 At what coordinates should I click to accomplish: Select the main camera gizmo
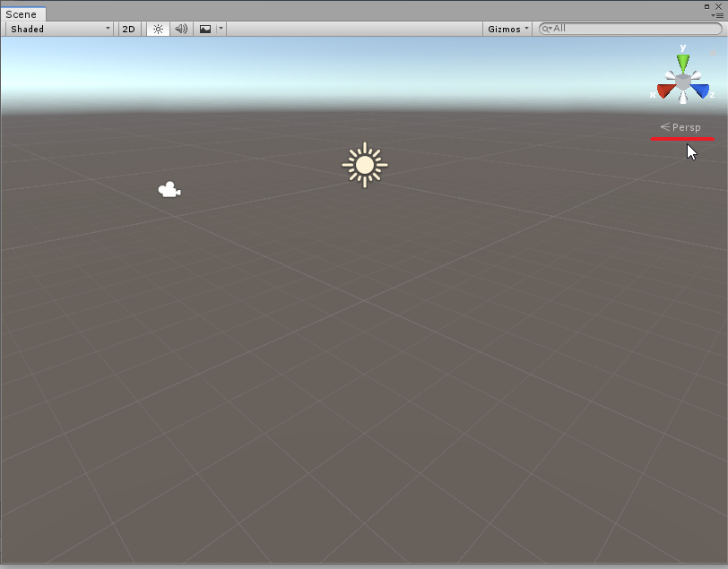click(169, 189)
